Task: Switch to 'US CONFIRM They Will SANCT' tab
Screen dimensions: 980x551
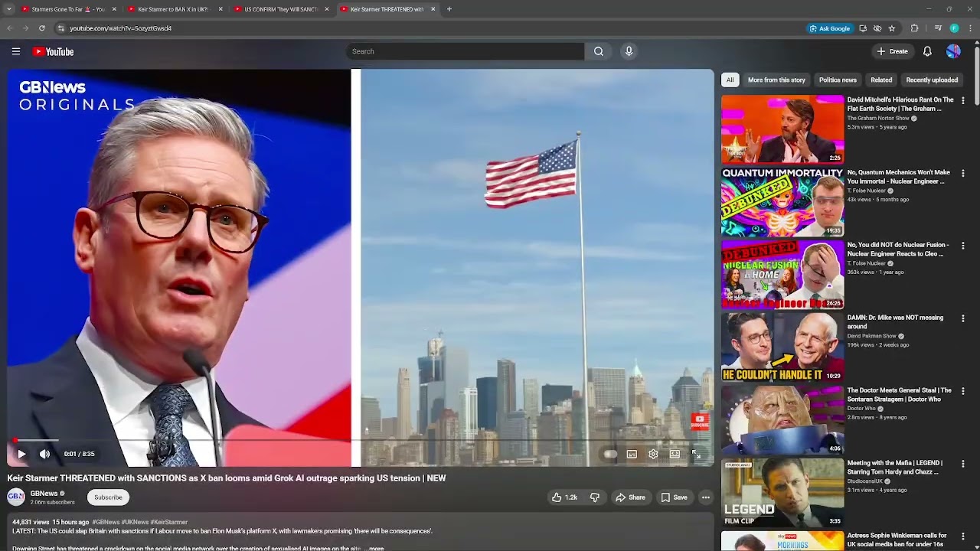Action: [282, 9]
